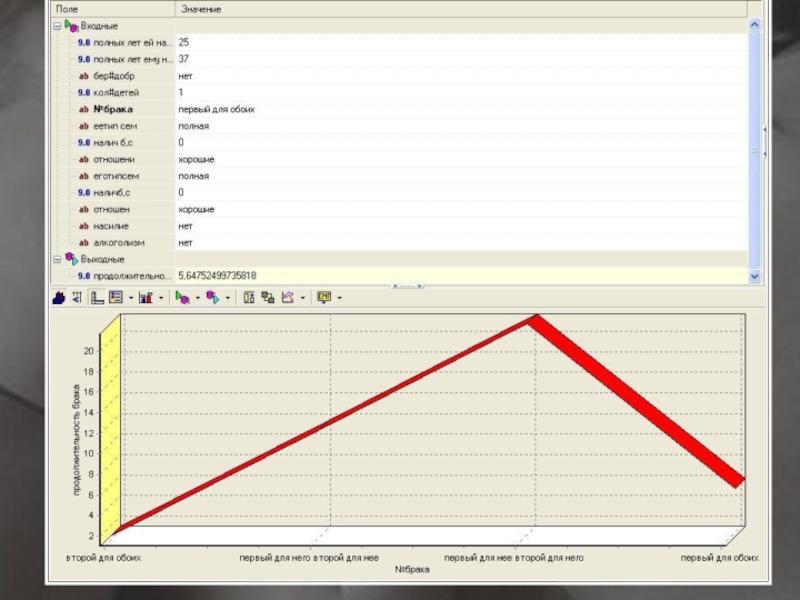Image resolution: width=800 pixels, height=600 pixels.
Task: Click the line graph icon in toolbar
Action: tap(288, 297)
